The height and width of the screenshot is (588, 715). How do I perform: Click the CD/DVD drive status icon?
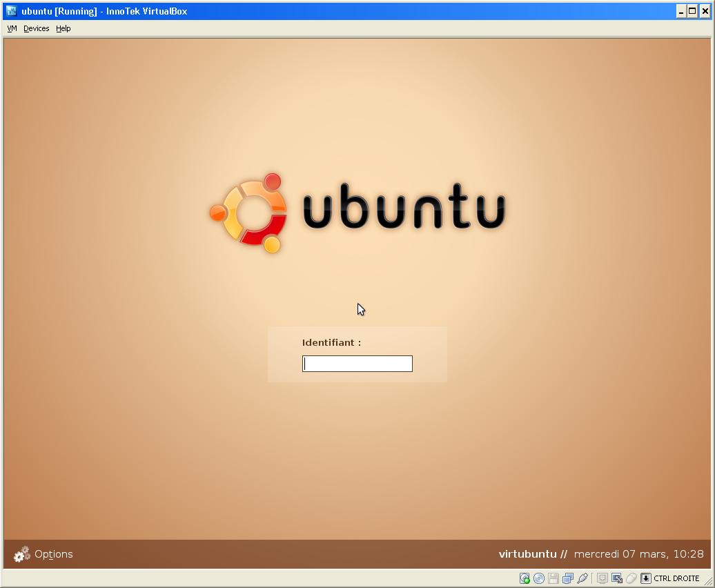click(x=539, y=578)
